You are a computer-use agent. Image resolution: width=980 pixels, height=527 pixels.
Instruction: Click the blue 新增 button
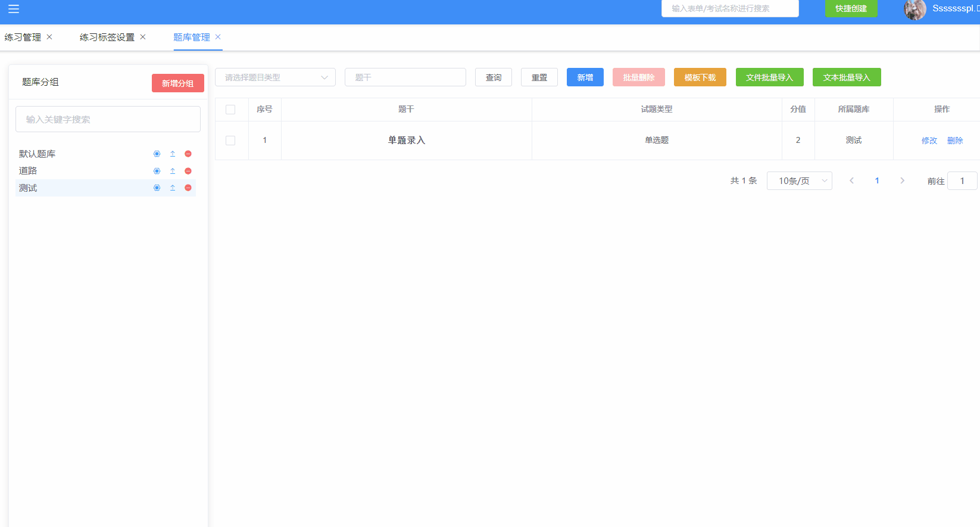pyautogui.click(x=585, y=77)
